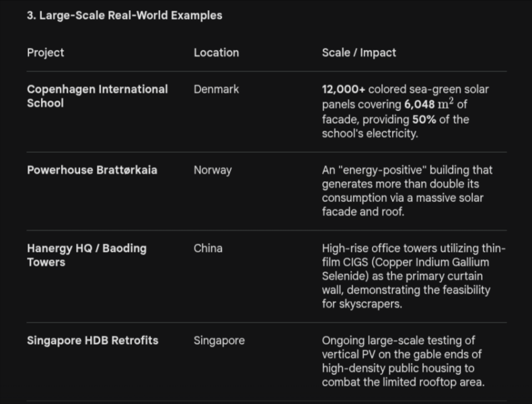Select the Location column header

(x=216, y=53)
